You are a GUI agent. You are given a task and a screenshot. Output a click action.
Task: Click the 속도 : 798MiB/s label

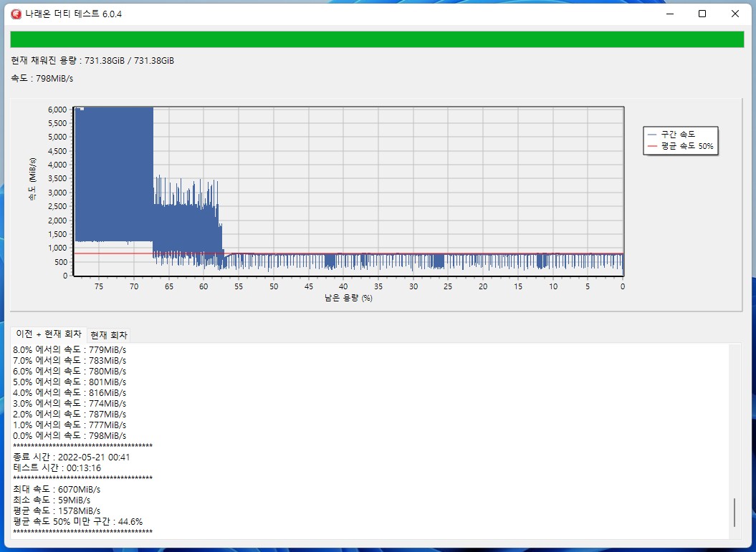(42, 79)
